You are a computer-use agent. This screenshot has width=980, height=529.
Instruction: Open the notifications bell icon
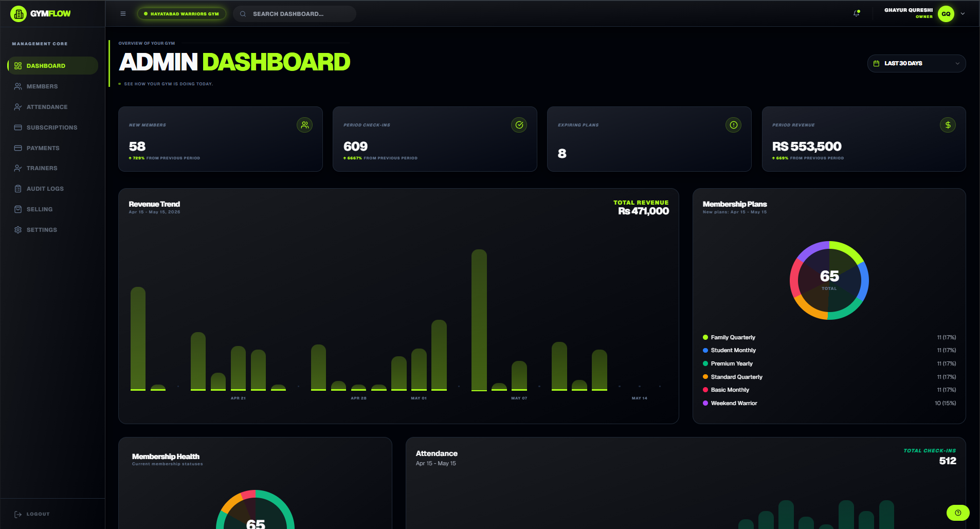click(x=857, y=13)
